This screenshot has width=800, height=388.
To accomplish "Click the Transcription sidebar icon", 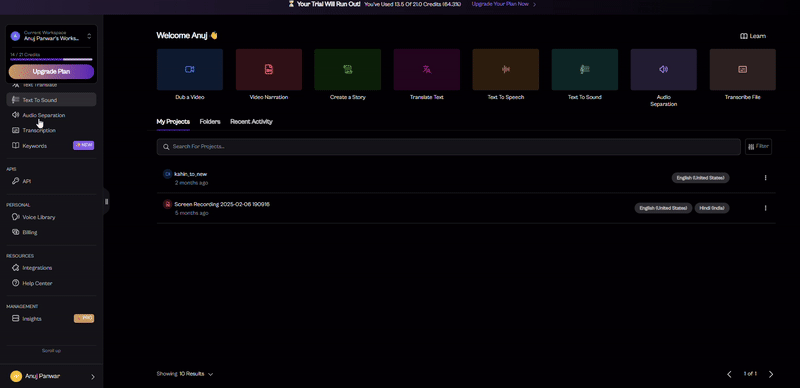I will (15, 131).
